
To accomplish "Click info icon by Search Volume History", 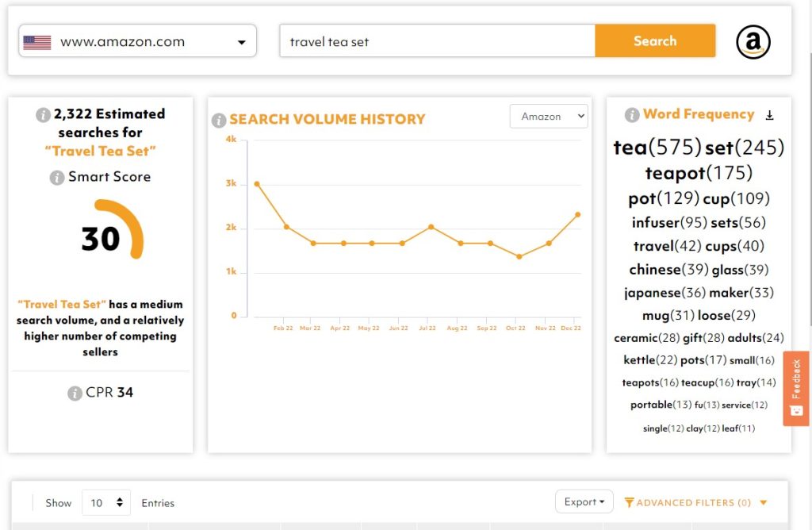I will click(x=219, y=121).
